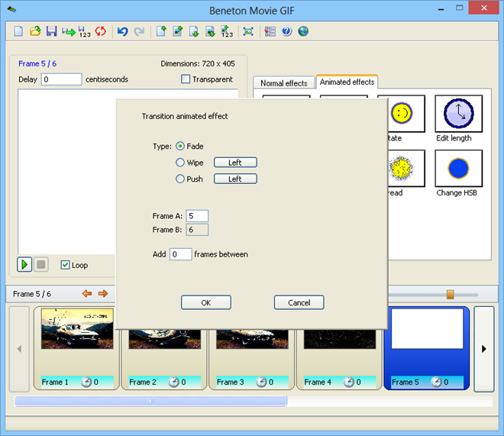Save the GIF with the floppy icon
504x436 pixels.
(51, 31)
